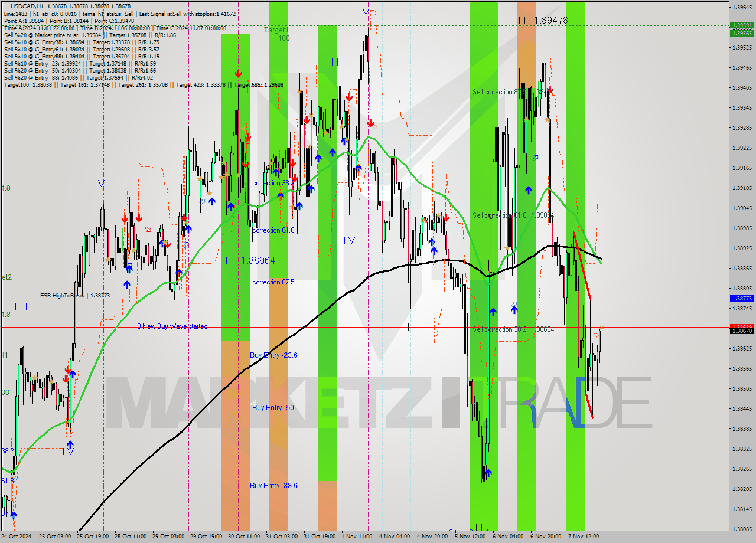Click the 1.39045 price axis label

pos(742,208)
